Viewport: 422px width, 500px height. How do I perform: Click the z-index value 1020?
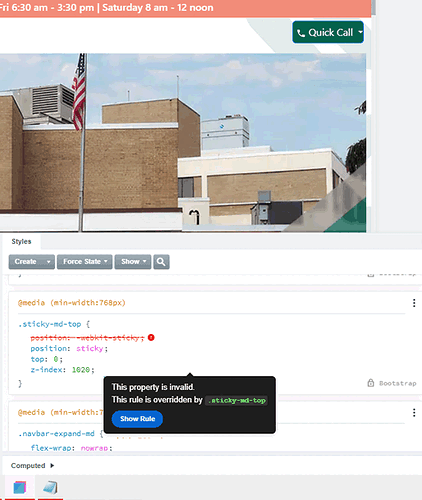[81, 370]
